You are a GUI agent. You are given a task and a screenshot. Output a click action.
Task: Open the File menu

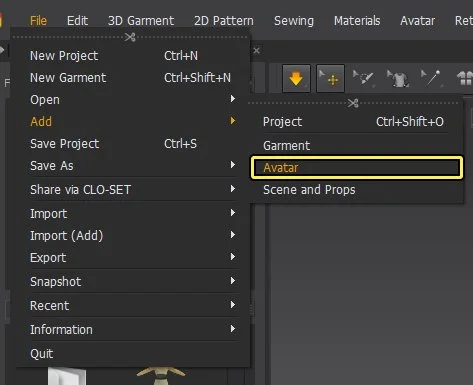coord(38,21)
